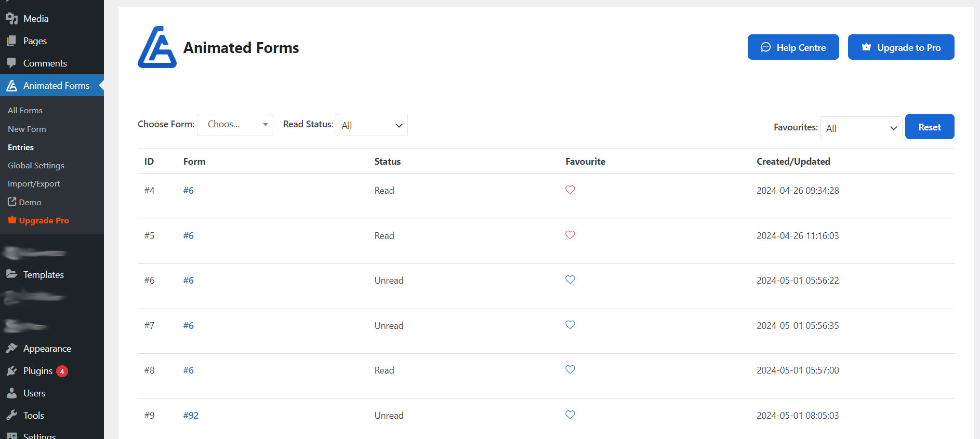The width and height of the screenshot is (980, 439).
Task: Click timestamp 2024-05-01 08:05:03
Action: point(798,416)
